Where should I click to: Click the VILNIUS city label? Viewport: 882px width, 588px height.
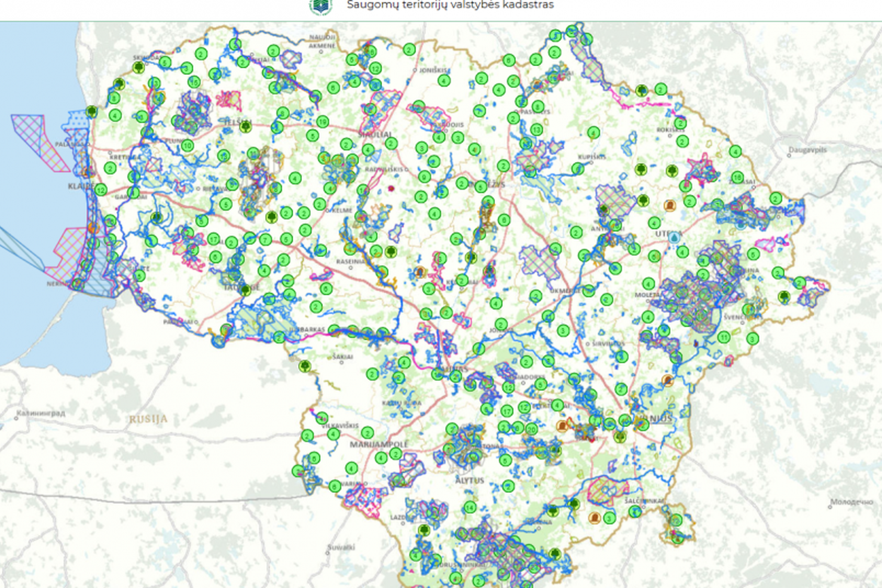(x=655, y=419)
